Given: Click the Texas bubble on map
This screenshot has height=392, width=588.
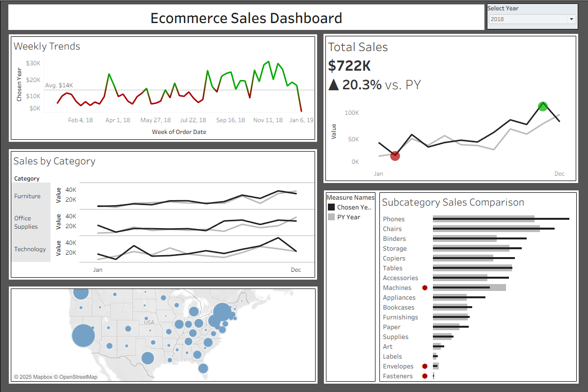Looking at the screenshot, I should (x=148, y=358).
